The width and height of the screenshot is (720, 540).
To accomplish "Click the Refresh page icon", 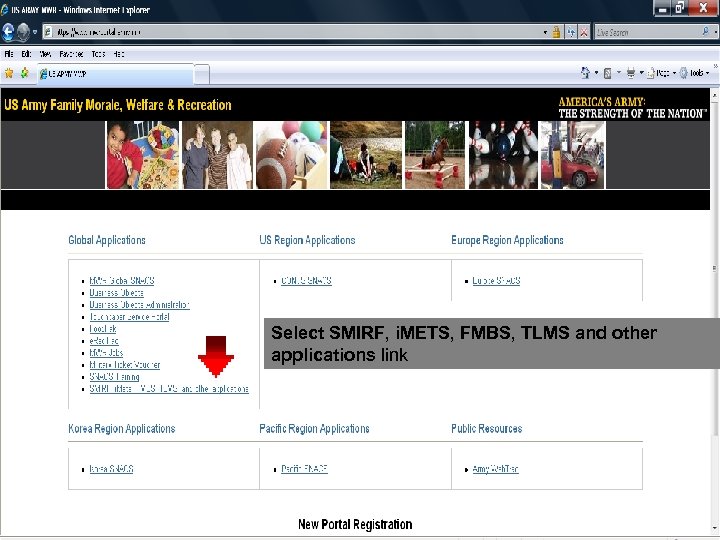I will point(571,32).
